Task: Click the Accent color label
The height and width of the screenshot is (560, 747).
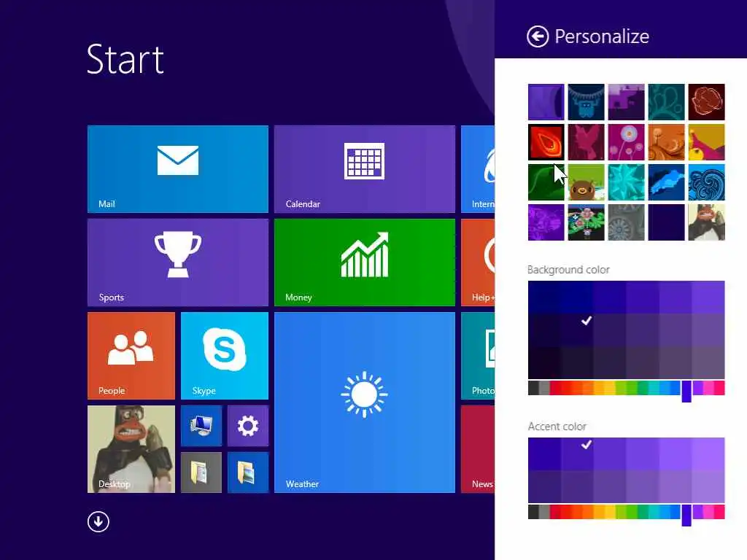Action: [557, 426]
